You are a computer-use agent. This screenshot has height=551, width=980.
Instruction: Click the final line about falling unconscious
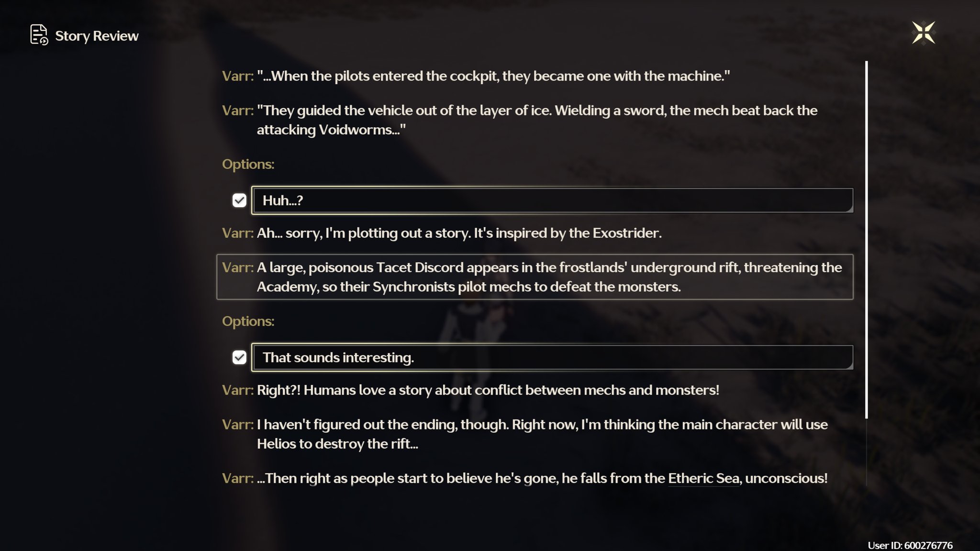click(542, 478)
